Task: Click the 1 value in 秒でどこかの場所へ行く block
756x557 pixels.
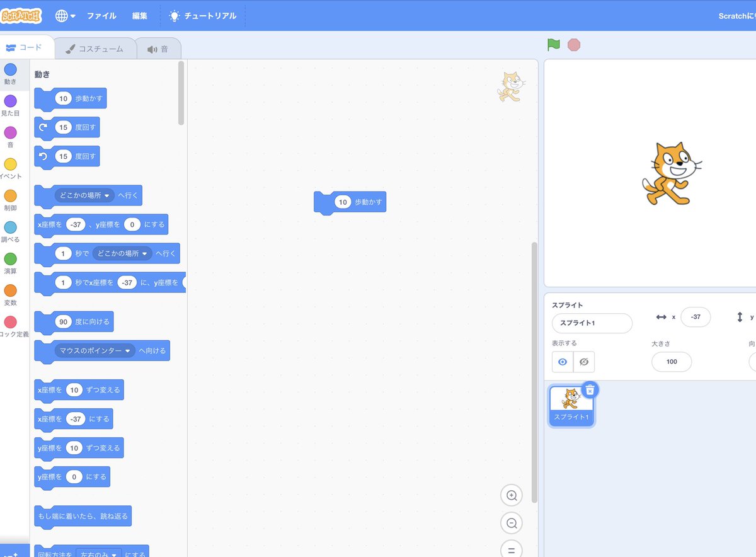Action: (63, 253)
